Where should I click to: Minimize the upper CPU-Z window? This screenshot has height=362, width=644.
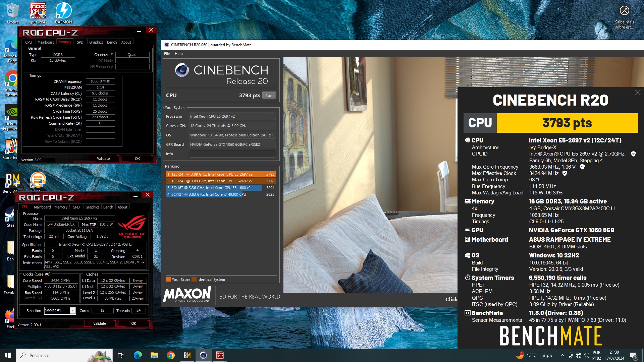139,31
